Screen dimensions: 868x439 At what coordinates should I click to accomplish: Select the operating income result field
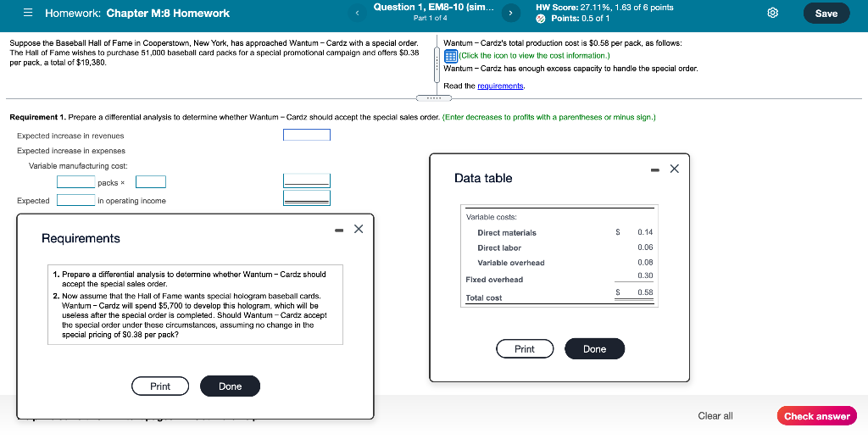307,197
